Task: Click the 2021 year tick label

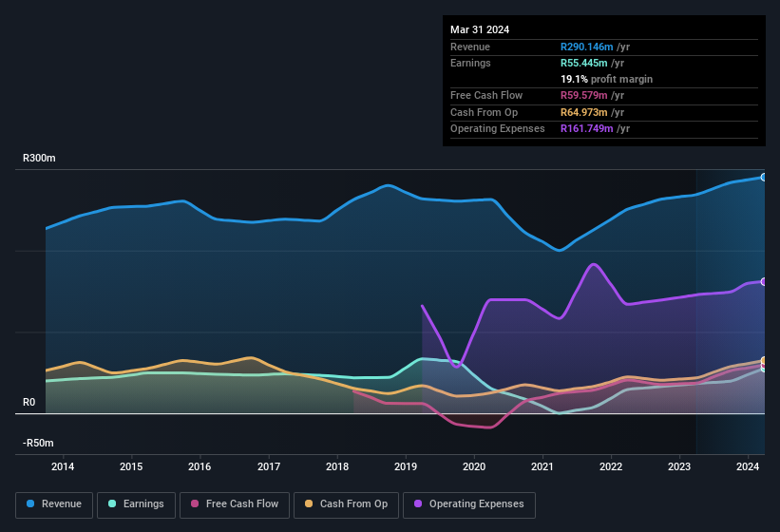Action: (542, 466)
